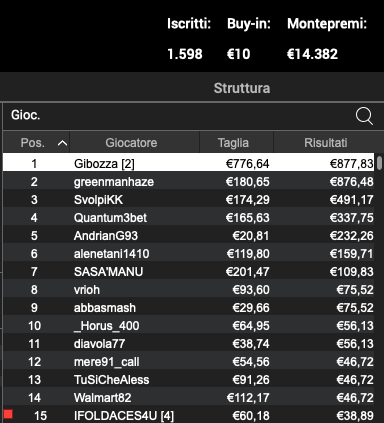Select player alenetani1410

pyautogui.click(x=189, y=254)
